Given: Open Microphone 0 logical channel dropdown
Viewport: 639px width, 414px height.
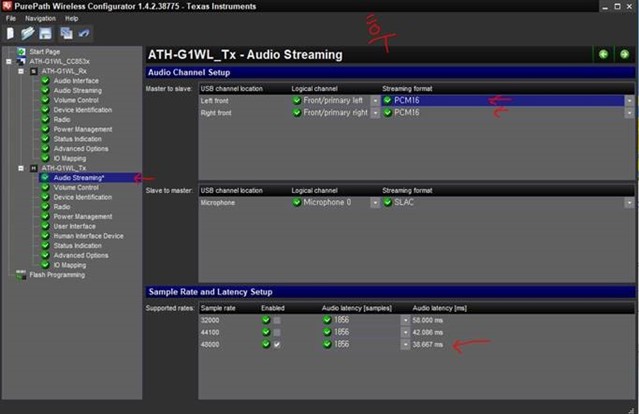Looking at the screenshot, I should pyautogui.click(x=375, y=203).
